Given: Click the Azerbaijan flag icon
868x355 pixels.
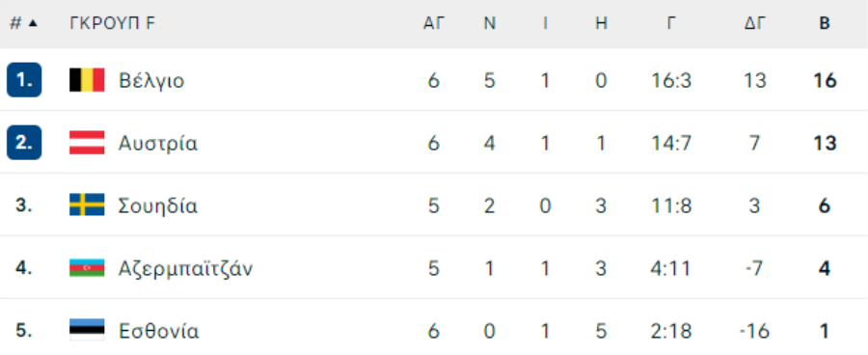Looking at the screenshot, I should coord(87,268).
